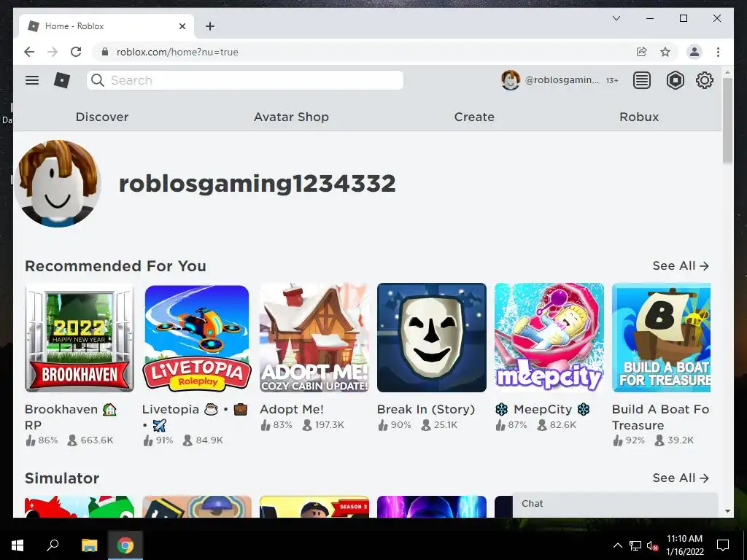Click the Break In (Story) title
The image size is (747, 560).
tap(426, 409)
